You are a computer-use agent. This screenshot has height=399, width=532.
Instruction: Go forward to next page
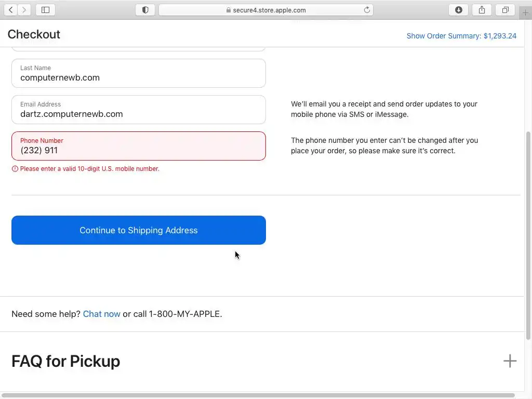24,10
